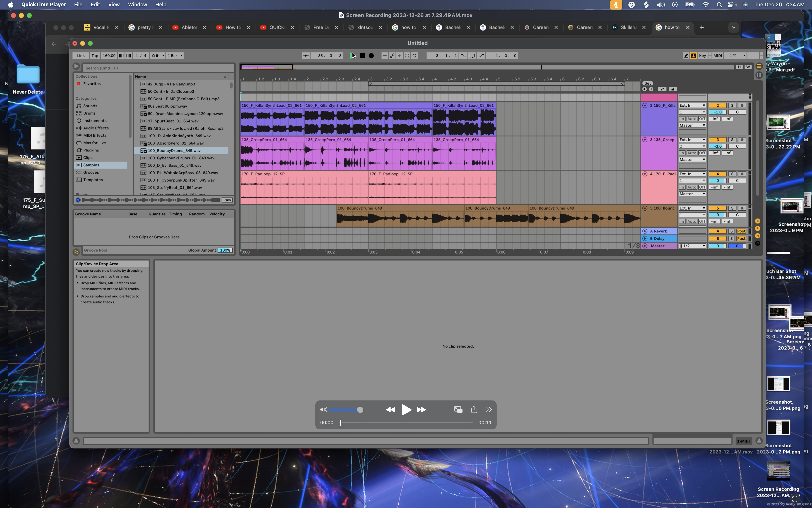Screen dimensions: 812x508
Task: Click the Stop button in Ableton transport
Action: click(362, 56)
